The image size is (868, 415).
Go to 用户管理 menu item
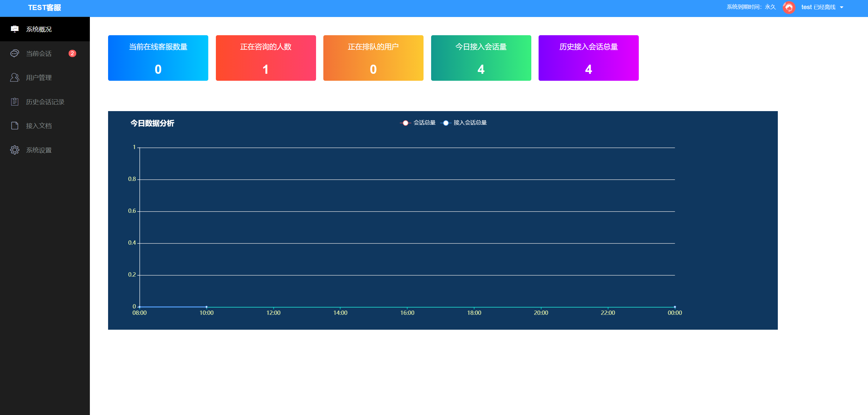(39, 77)
